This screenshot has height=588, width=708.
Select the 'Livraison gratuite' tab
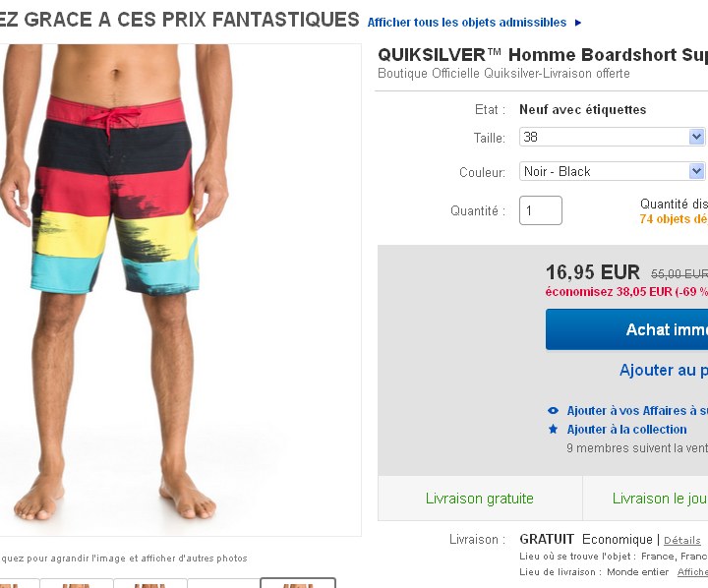point(480,499)
